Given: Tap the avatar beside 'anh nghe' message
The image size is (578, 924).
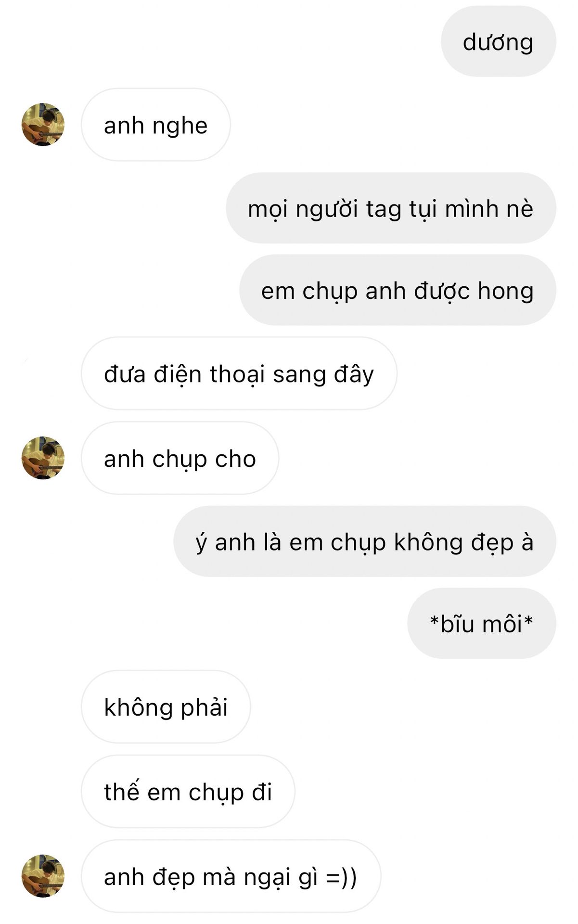Looking at the screenshot, I should pyautogui.click(x=43, y=124).
